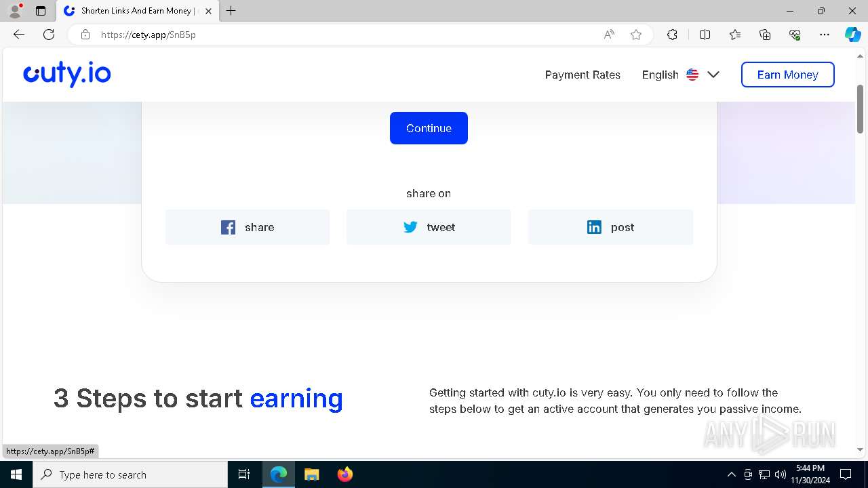Screen dimensions: 868x488
Task: Click Edge icon in taskbar
Action: pos(279,474)
